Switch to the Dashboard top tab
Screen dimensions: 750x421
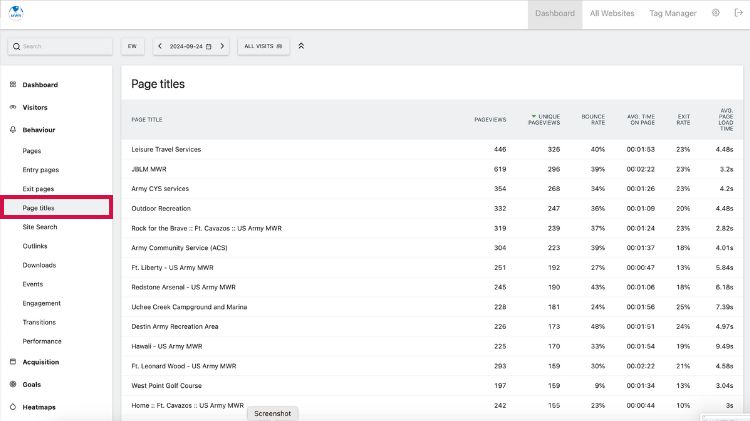pos(555,14)
